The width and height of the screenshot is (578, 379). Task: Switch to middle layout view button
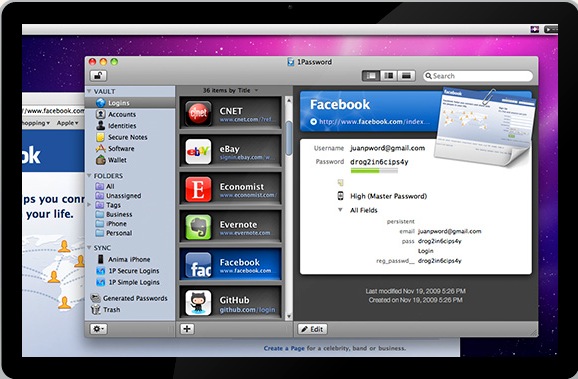click(389, 76)
